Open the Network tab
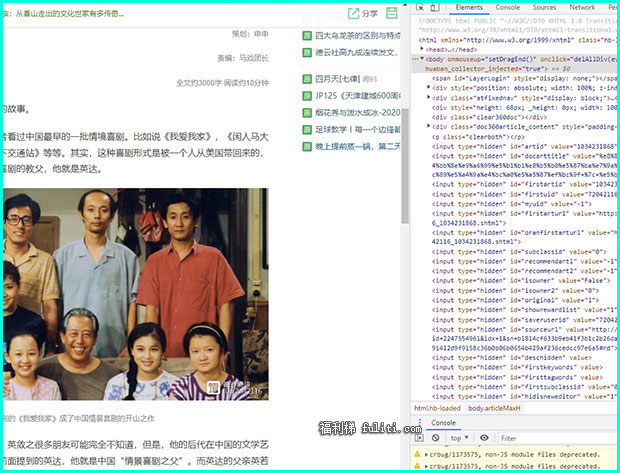This screenshot has height=473, width=620. click(584, 7)
